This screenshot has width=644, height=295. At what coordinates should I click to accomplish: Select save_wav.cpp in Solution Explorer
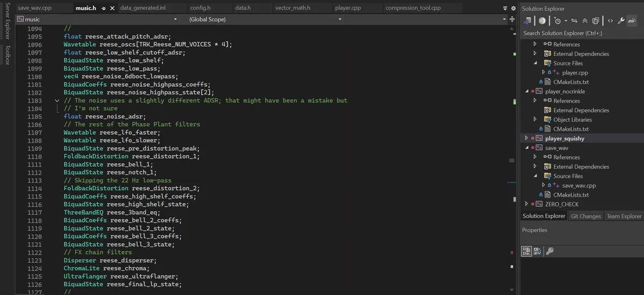[x=579, y=186]
